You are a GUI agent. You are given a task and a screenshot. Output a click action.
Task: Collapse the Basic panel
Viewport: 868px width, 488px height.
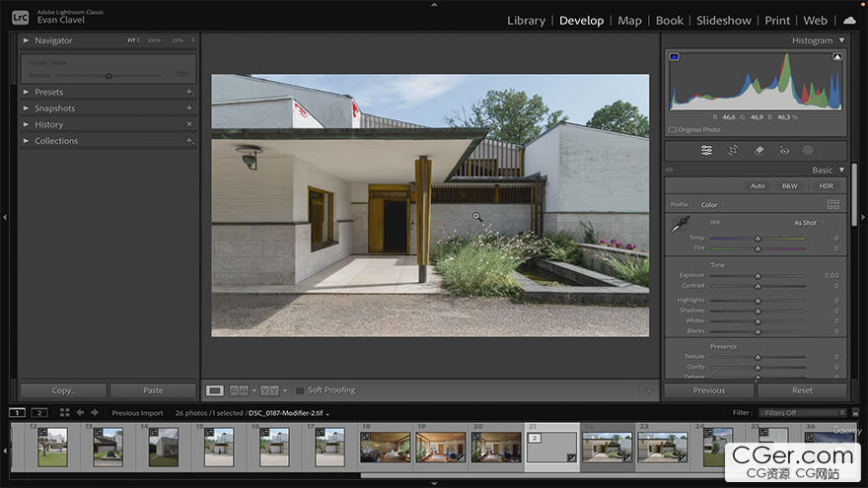[841, 170]
